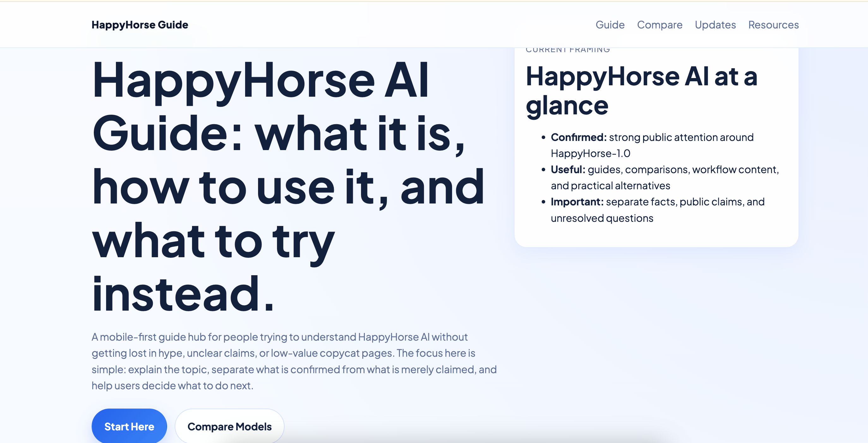Open the Updates page from navbar
Image resolution: width=868 pixels, height=443 pixels.
pyautogui.click(x=715, y=25)
